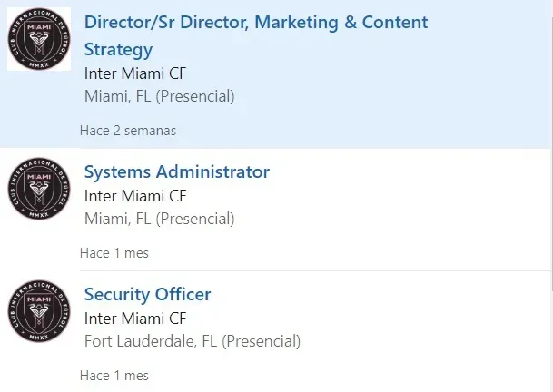Screen dimensions: 553x392
Task: Click Inter Miami logo beside Systems Administrator
Action: (39, 189)
